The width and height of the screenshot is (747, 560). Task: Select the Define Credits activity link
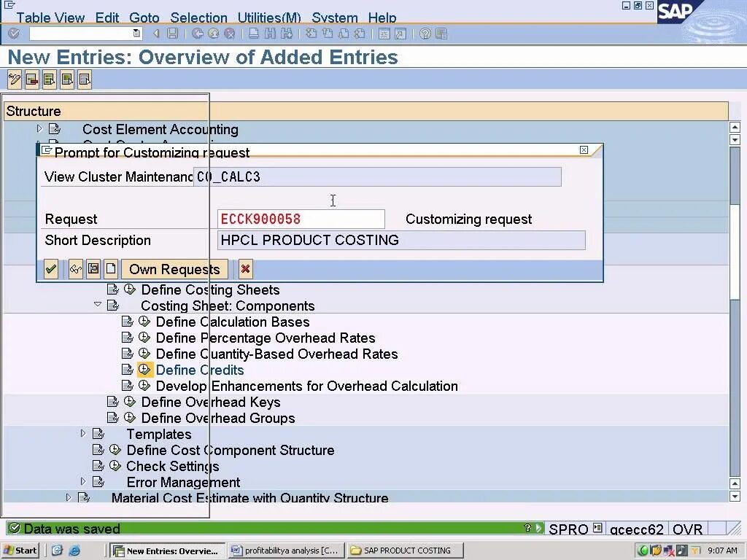click(199, 370)
